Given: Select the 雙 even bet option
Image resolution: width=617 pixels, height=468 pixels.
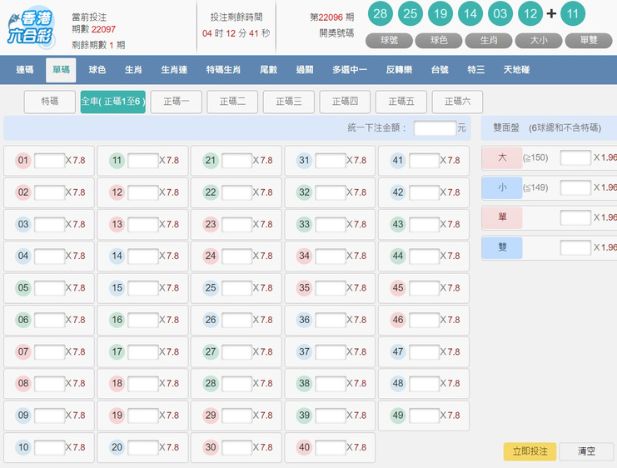Looking at the screenshot, I should click(502, 247).
